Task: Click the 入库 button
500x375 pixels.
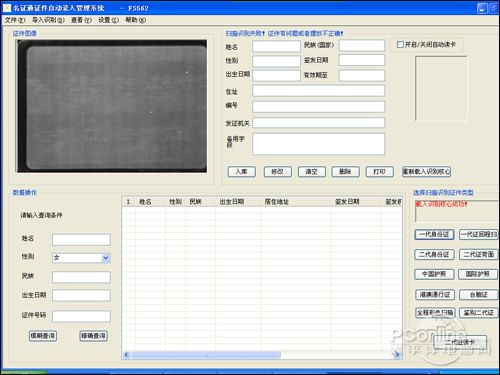Action: point(242,172)
